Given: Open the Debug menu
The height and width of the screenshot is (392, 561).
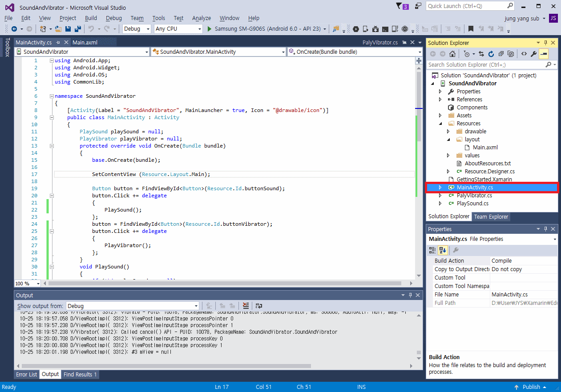Looking at the screenshot, I should [114, 18].
